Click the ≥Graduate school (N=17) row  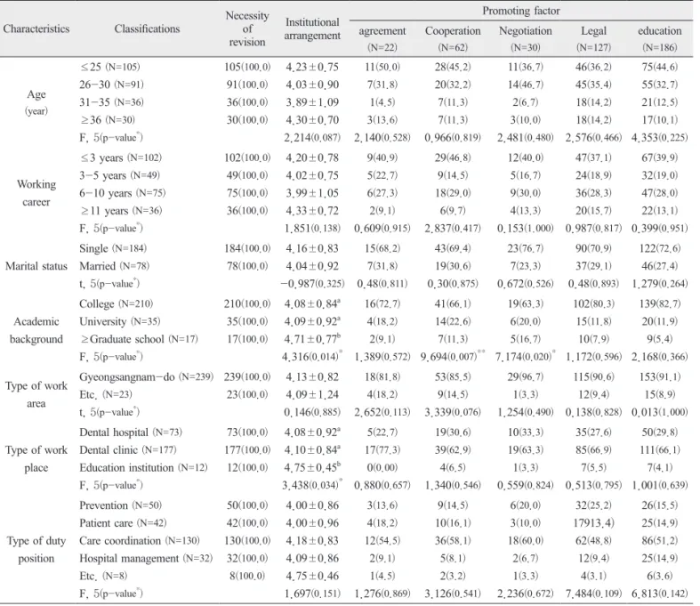point(349,339)
